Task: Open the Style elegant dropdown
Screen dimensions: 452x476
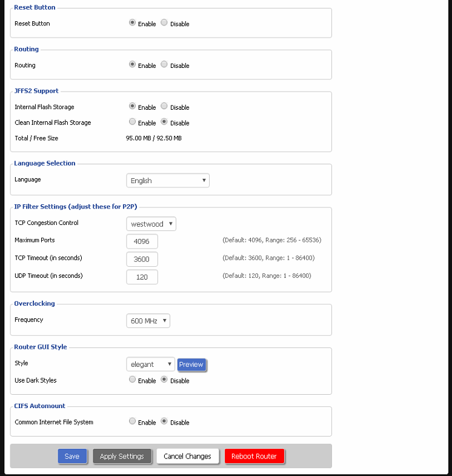Action: click(x=150, y=364)
